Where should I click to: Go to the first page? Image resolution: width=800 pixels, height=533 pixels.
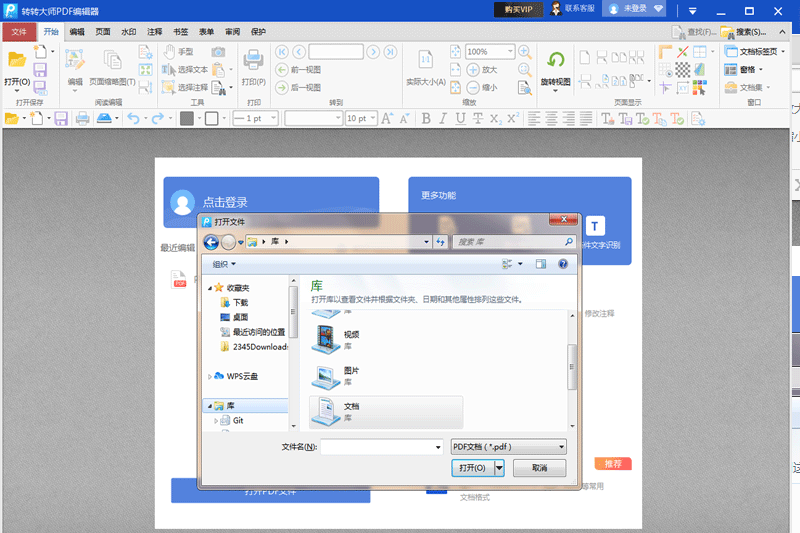pos(282,52)
